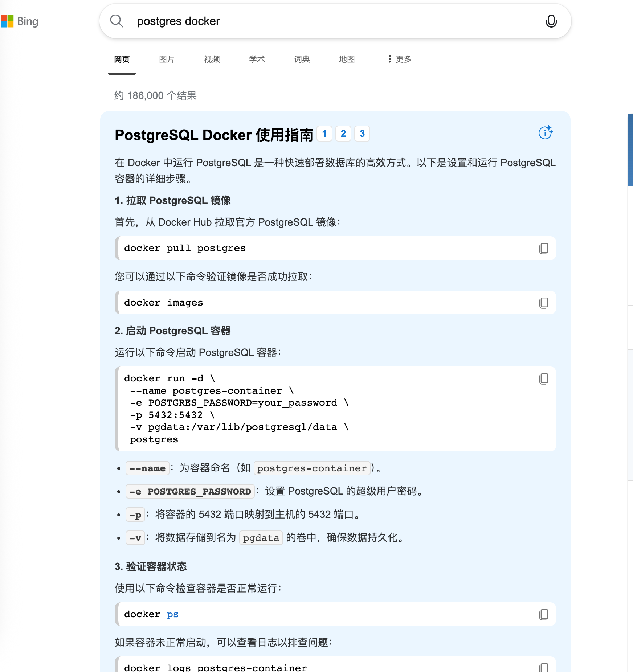Click the '-v' code label
This screenshot has height=672, width=633.
[x=135, y=538]
